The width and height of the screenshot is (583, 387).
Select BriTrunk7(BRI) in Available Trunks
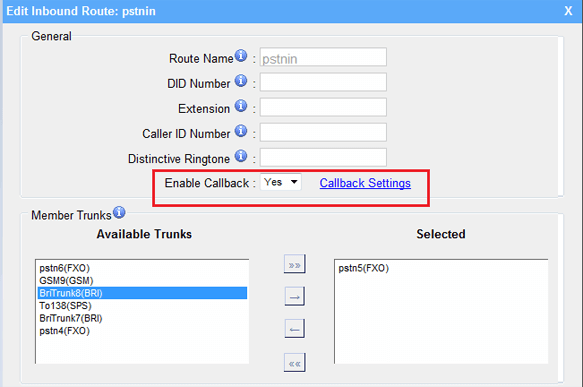click(142, 318)
